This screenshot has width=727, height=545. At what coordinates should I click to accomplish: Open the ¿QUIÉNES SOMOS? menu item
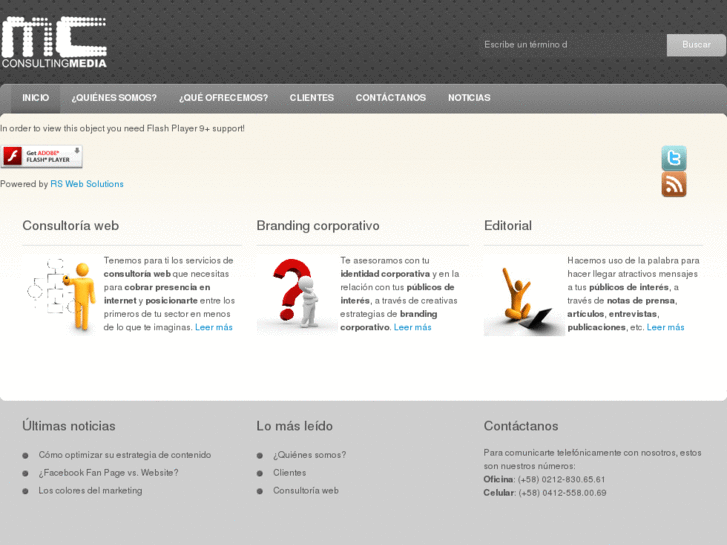[114, 98]
